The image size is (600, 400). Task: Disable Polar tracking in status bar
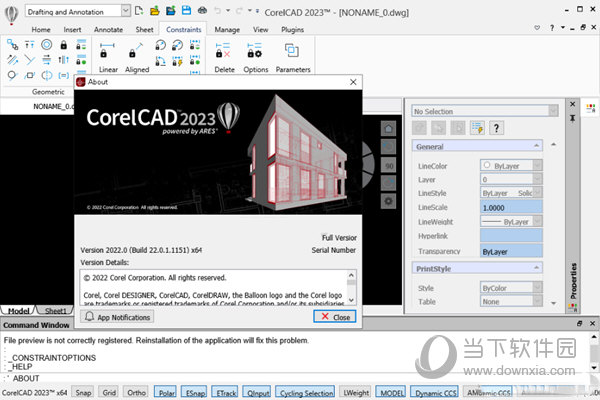point(167,392)
